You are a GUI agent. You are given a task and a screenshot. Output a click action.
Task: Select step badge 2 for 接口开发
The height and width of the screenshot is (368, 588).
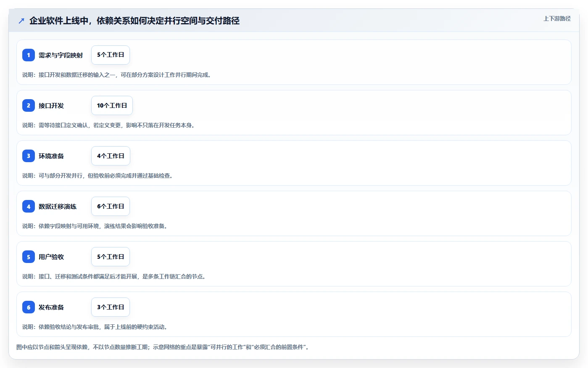(29, 105)
